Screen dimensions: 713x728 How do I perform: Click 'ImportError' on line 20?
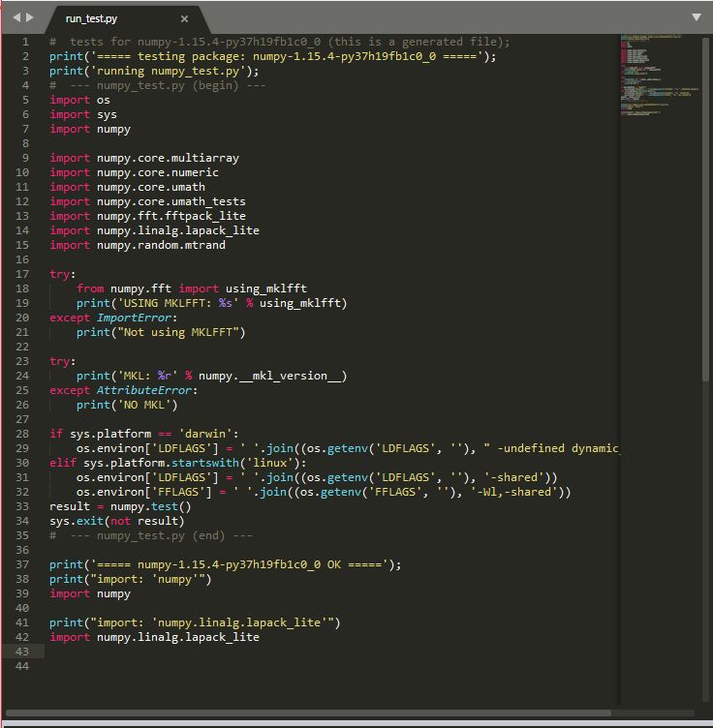click(134, 318)
